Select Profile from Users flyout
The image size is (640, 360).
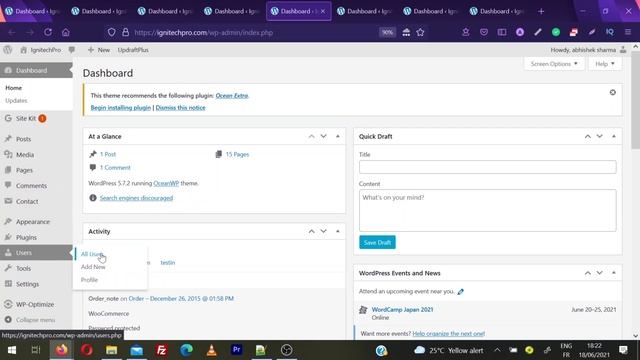(89, 280)
